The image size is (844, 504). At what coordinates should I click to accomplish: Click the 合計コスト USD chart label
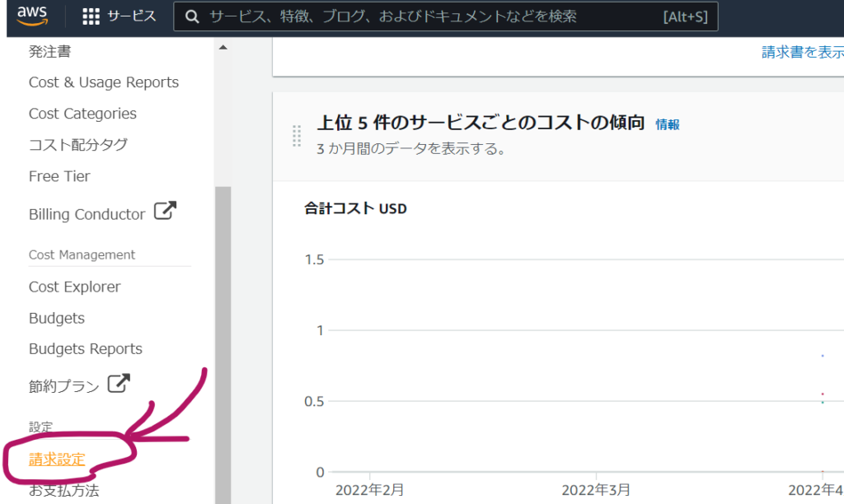coord(355,208)
